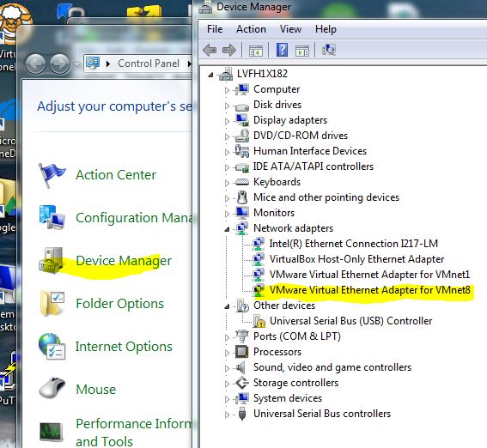The width and height of the screenshot is (487, 448).
Task: Select VirtualBox Host-Only Ethernet Adapter
Action: click(356, 259)
